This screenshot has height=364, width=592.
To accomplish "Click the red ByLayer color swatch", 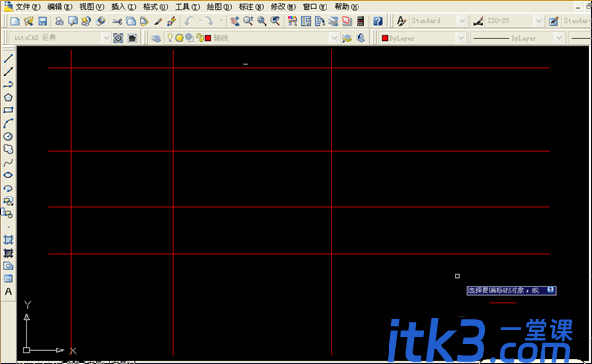I will pos(385,38).
